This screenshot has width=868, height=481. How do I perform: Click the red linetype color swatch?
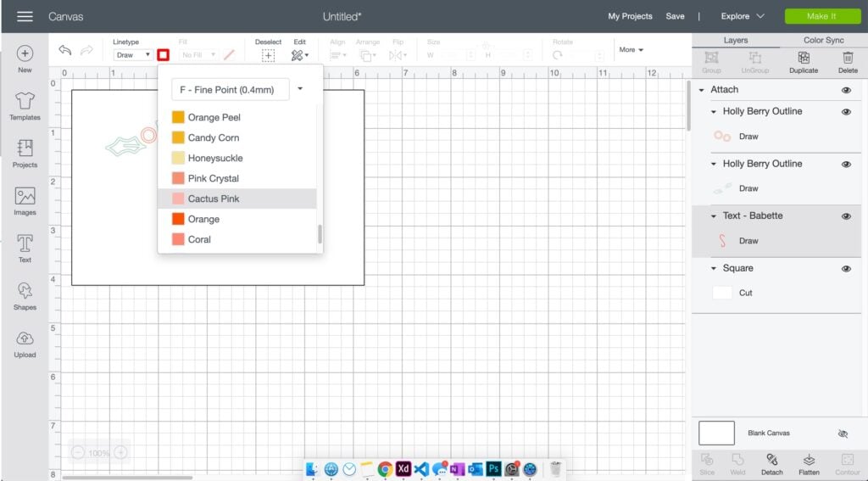[x=163, y=55]
